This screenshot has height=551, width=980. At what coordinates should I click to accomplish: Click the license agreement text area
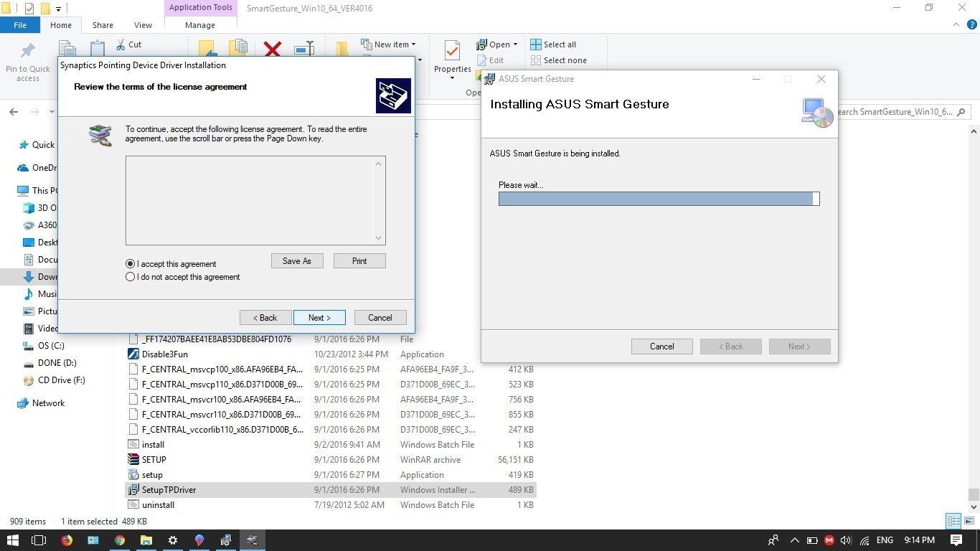coord(249,201)
